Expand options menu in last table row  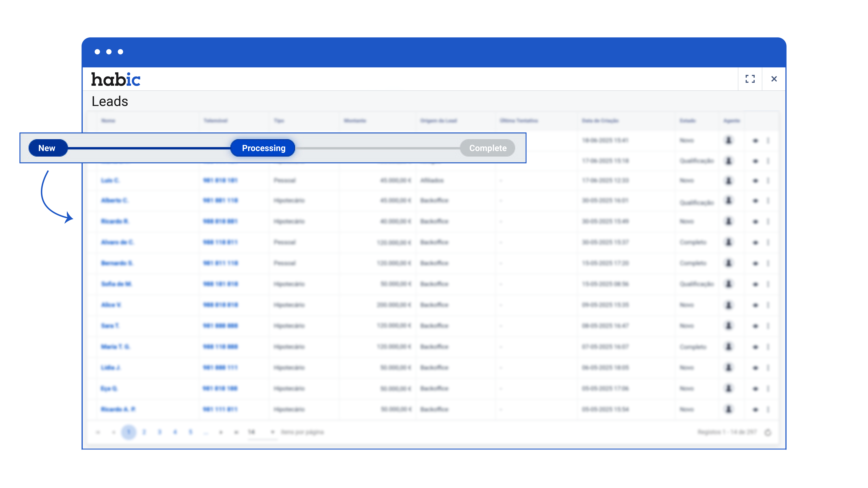[x=768, y=409]
